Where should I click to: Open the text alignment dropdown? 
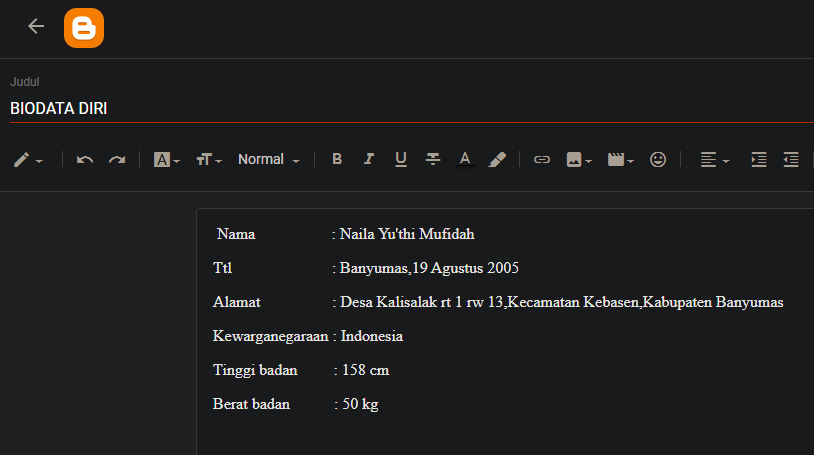pyautogui.click(x=714, y=159)
